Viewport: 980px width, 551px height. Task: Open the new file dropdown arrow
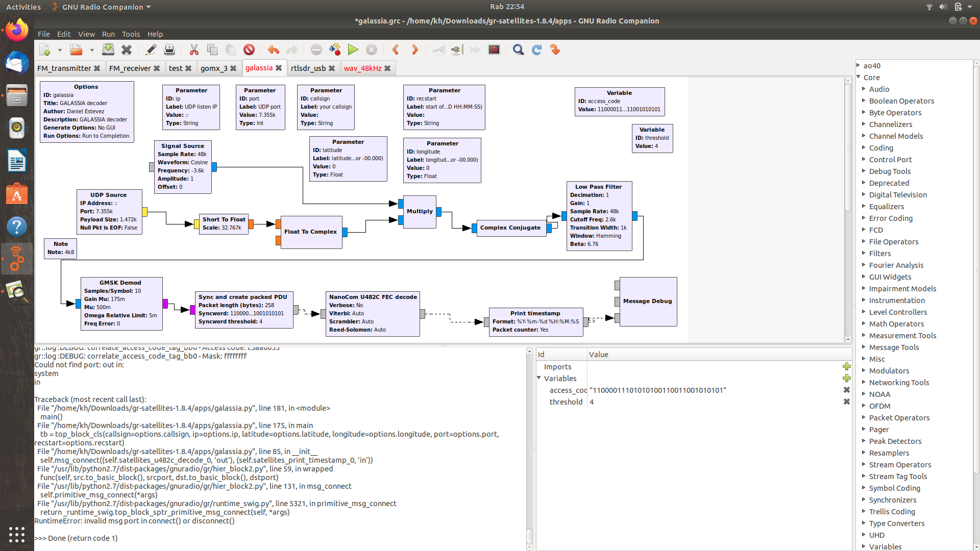(60, 50)
